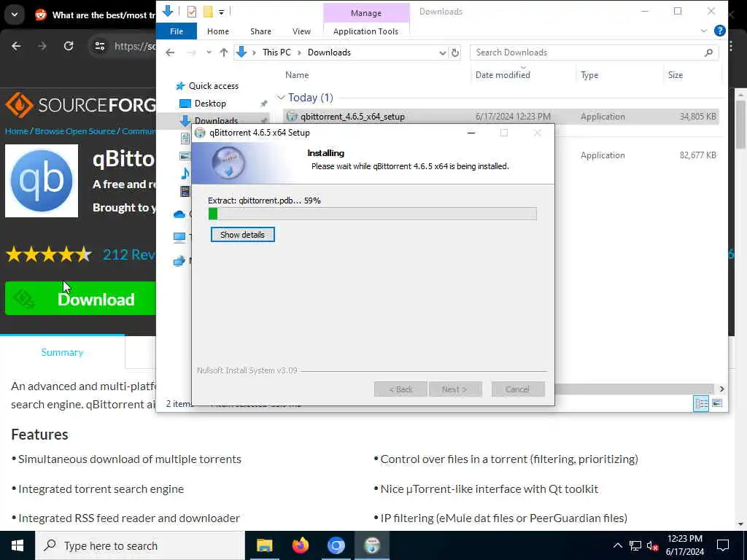
Task: Click the 212 Reviews link
Action: 129,254
